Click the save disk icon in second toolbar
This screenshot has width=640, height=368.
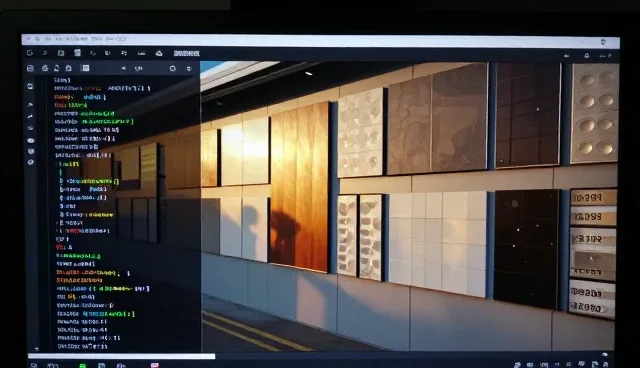pyautogui.click(x=30, y=68)
